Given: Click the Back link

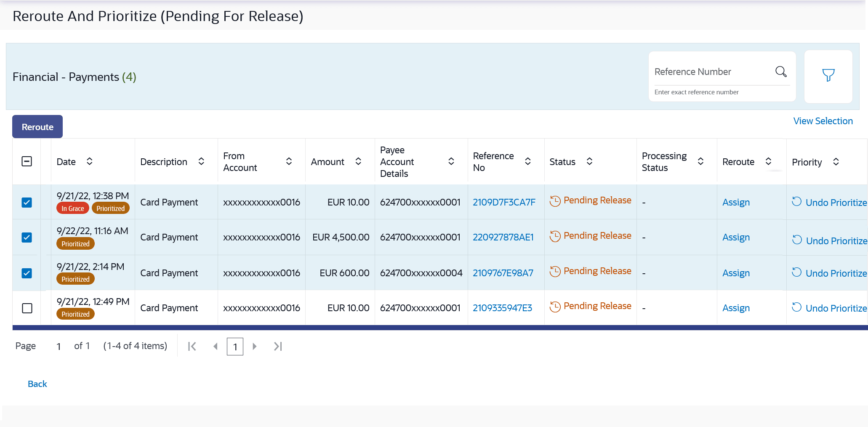Looking at the screenshot, I should (37, 384).
